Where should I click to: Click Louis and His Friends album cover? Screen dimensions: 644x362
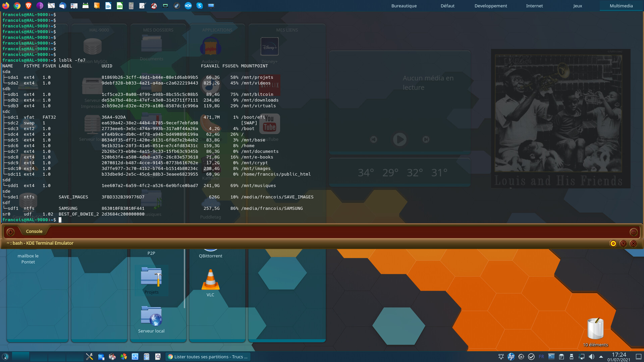560,118
